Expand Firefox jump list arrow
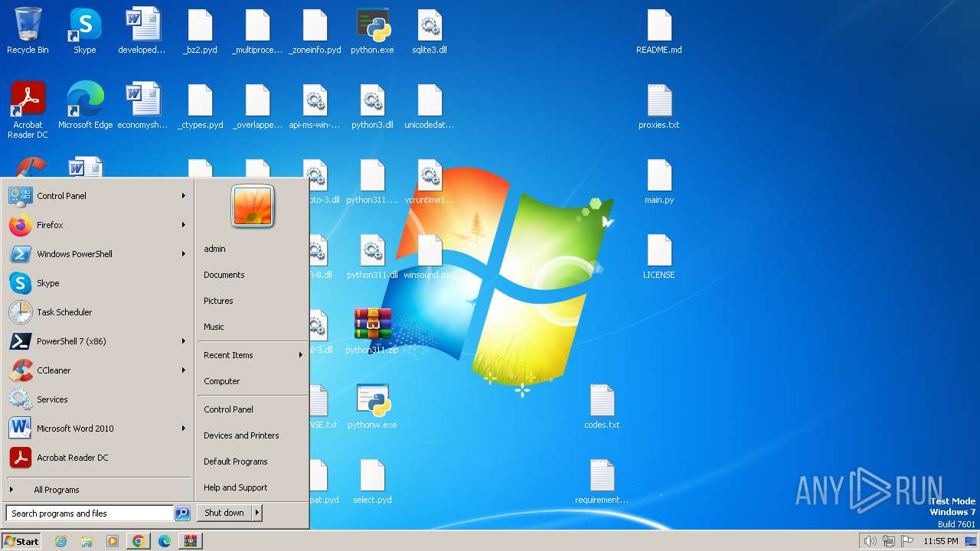This screenshot has width=980, height=551. click(x=184, y=225)
